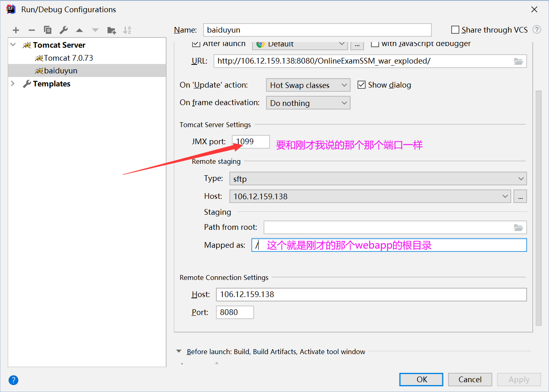Open the remote staging Host dropdown
This screenshot has height=392, width=549.
point(370,196)
